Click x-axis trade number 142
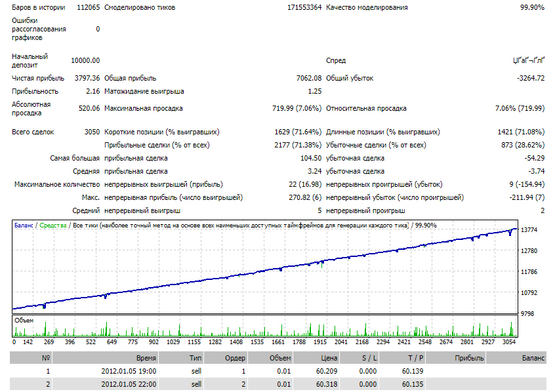 click(28, 342)
